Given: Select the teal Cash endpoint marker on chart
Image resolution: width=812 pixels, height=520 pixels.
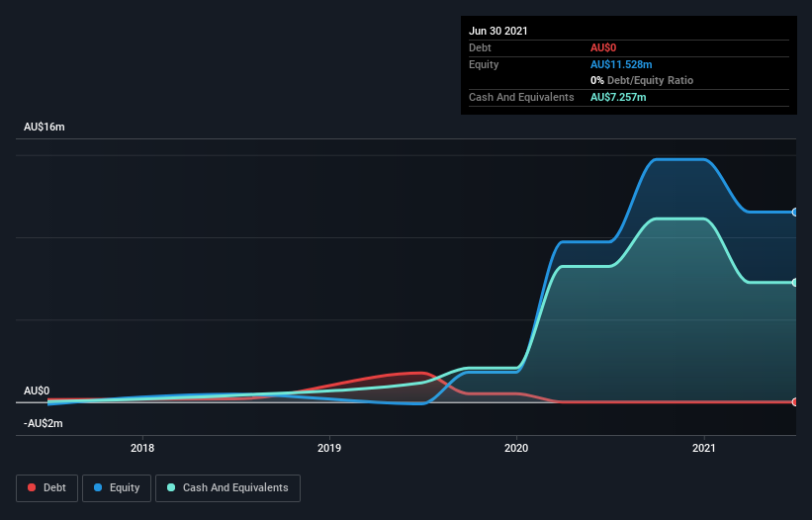Looking at the screenshot, I should coord(795,283).
